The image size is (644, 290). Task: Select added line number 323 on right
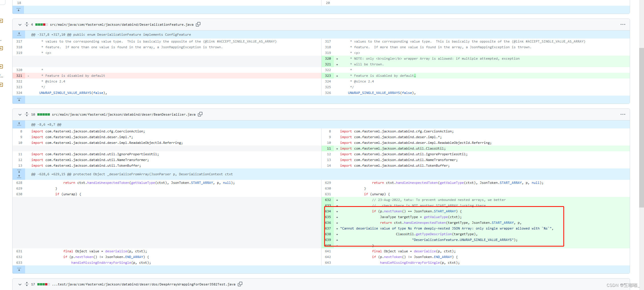tap(328, 76)
